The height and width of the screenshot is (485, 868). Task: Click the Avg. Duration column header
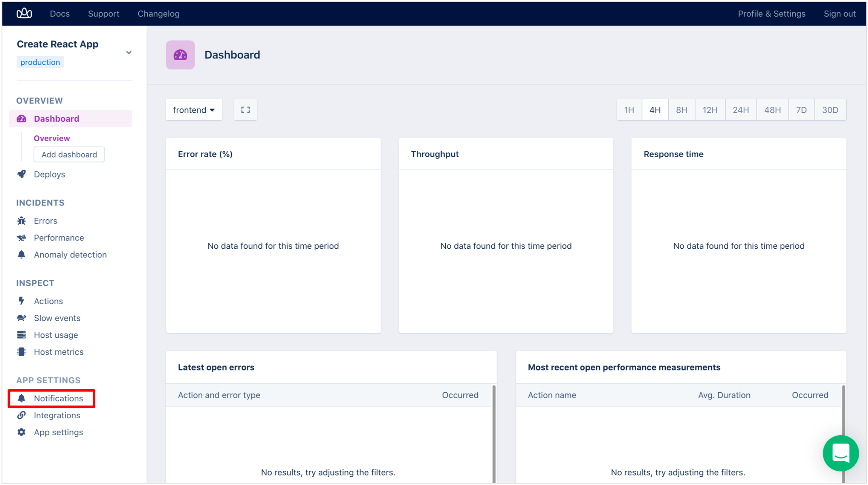pos(724,395)
